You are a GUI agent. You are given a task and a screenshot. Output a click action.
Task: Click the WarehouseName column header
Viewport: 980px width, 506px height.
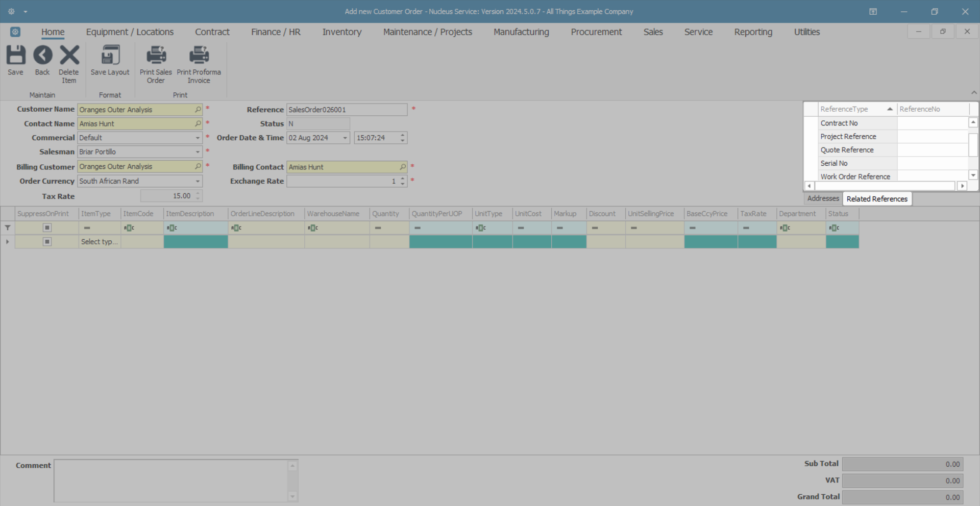point(337,214)
